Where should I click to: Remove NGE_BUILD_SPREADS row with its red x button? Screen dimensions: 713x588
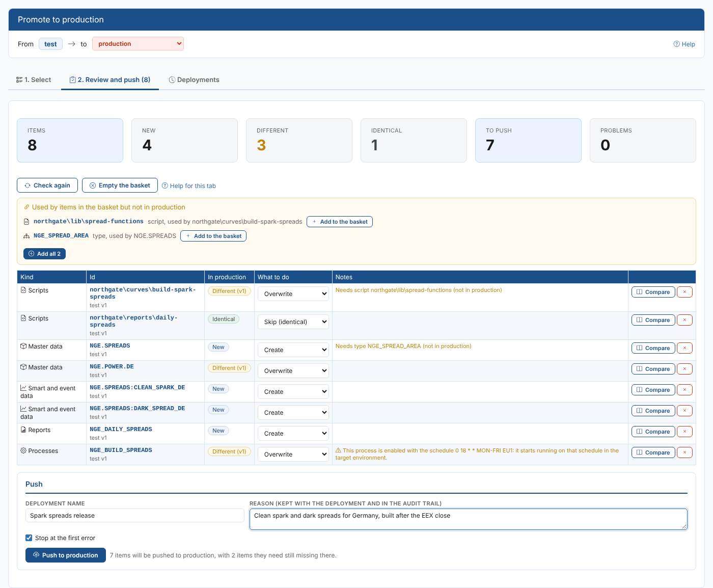coord(684,452)
